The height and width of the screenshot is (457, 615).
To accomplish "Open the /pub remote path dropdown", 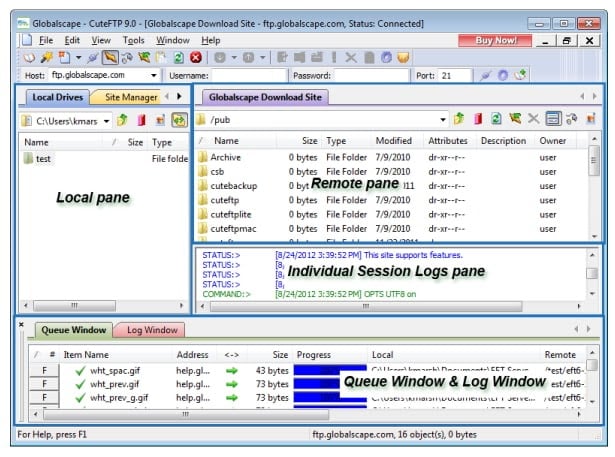I will pyautogui.click(x=443, y=119).
